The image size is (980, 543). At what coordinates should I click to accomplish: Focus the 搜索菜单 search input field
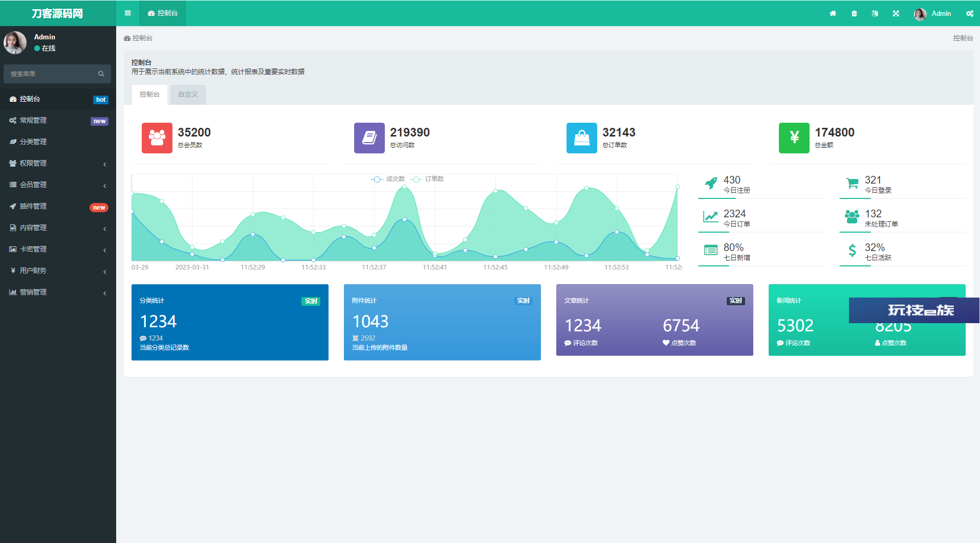click(x=51, y=74)
